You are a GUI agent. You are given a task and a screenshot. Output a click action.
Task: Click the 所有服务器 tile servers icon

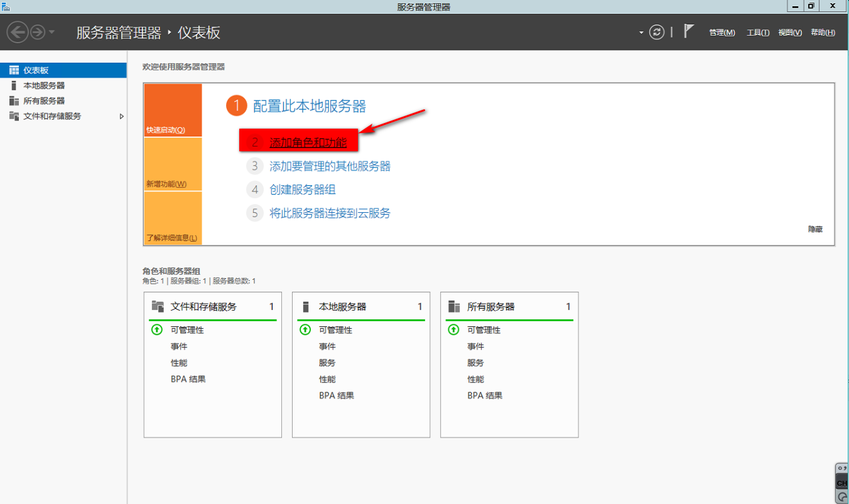[x=454, y=307]
